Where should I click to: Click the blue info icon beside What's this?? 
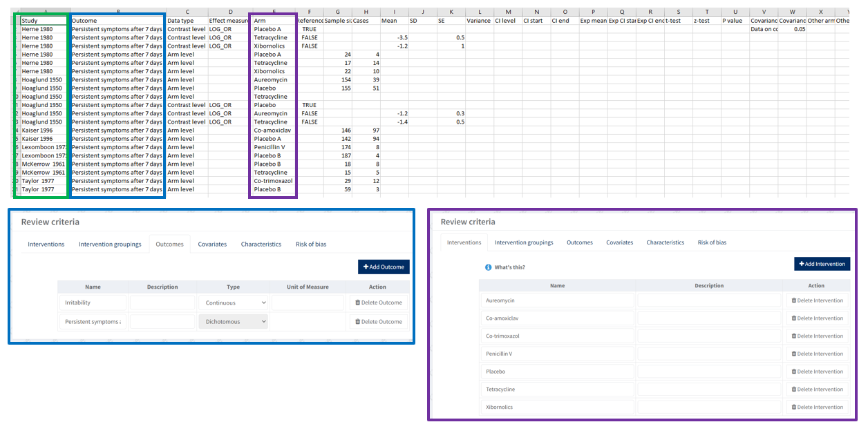[488, 267]
